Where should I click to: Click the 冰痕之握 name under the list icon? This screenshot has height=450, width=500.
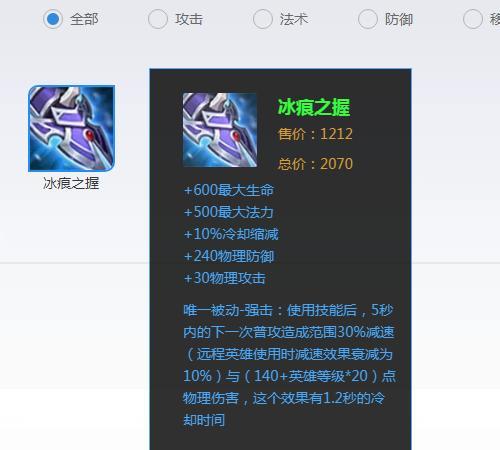point(71,183)
